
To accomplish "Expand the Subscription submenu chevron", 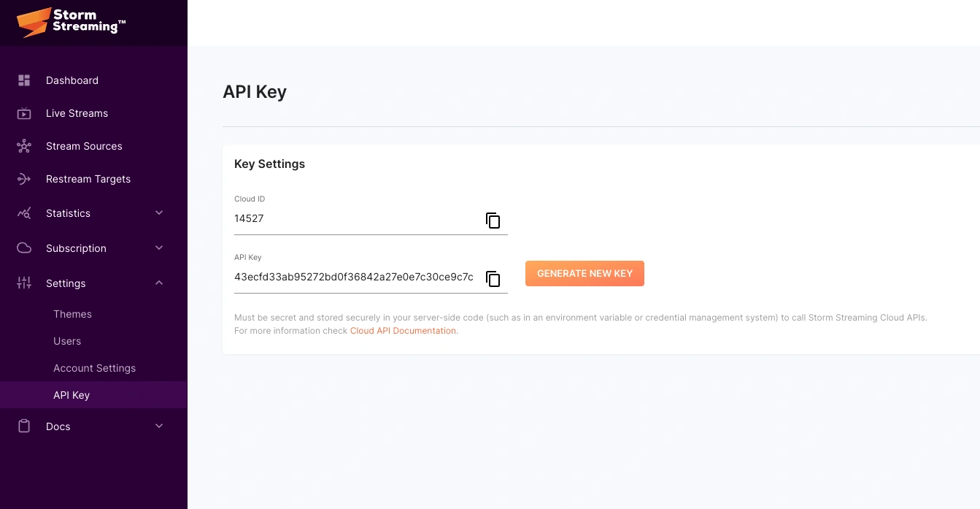I will tap(159, 248).
